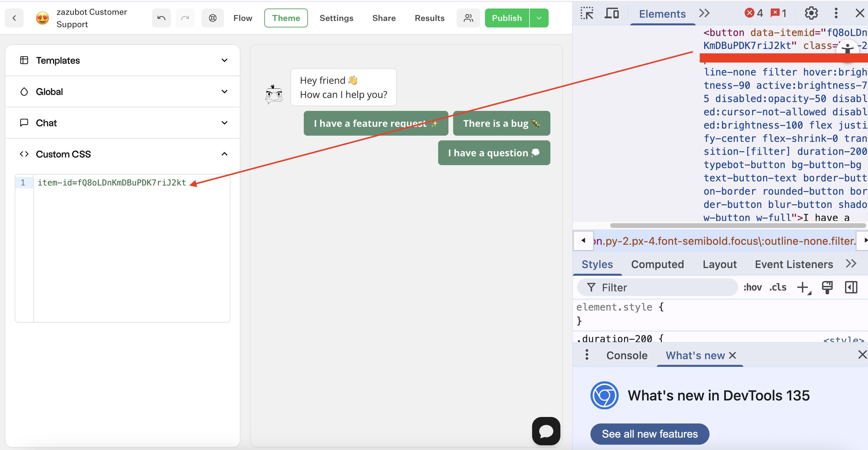Open the collaborators people icon
868x450 pixels.
click(468, 18)
